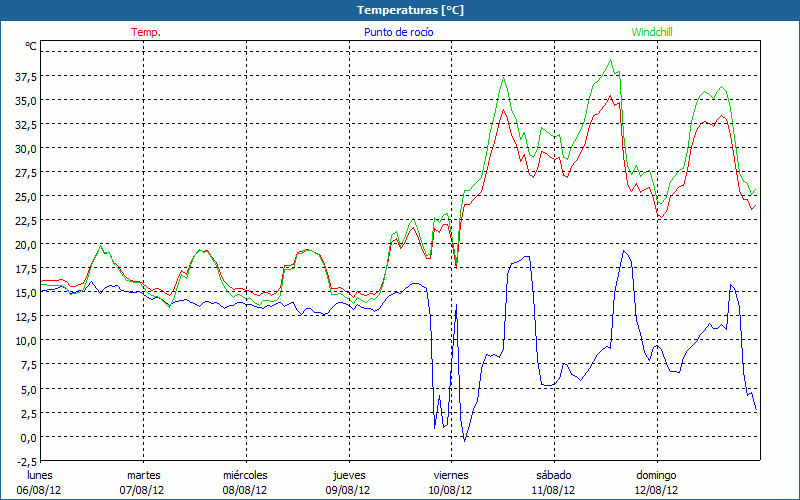Select the lunes day label
Viewport: 800px width, 500px height.
(40, 475)
